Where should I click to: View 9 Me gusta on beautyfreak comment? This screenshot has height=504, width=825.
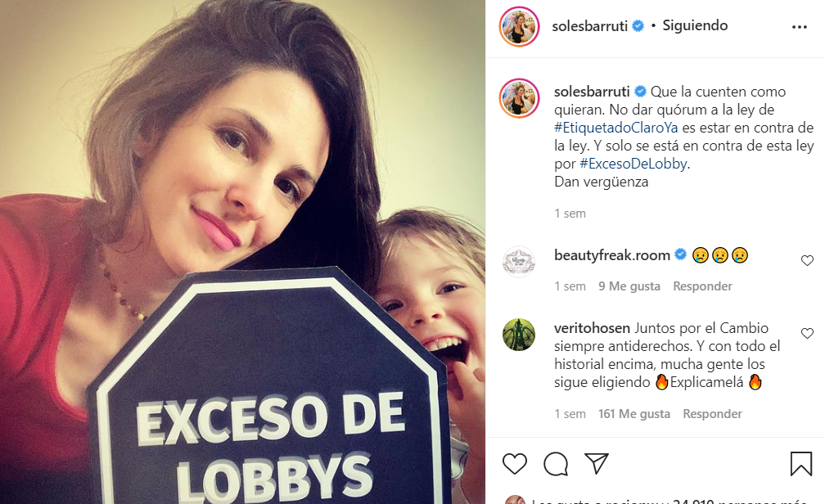[629, 286]
